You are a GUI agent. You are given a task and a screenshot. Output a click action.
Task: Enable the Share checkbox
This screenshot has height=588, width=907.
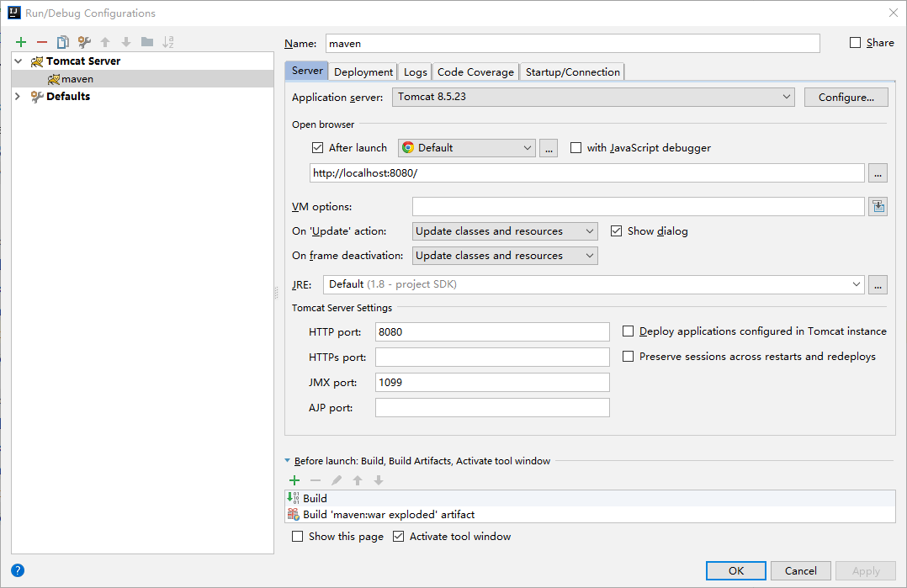click(856, 43)
